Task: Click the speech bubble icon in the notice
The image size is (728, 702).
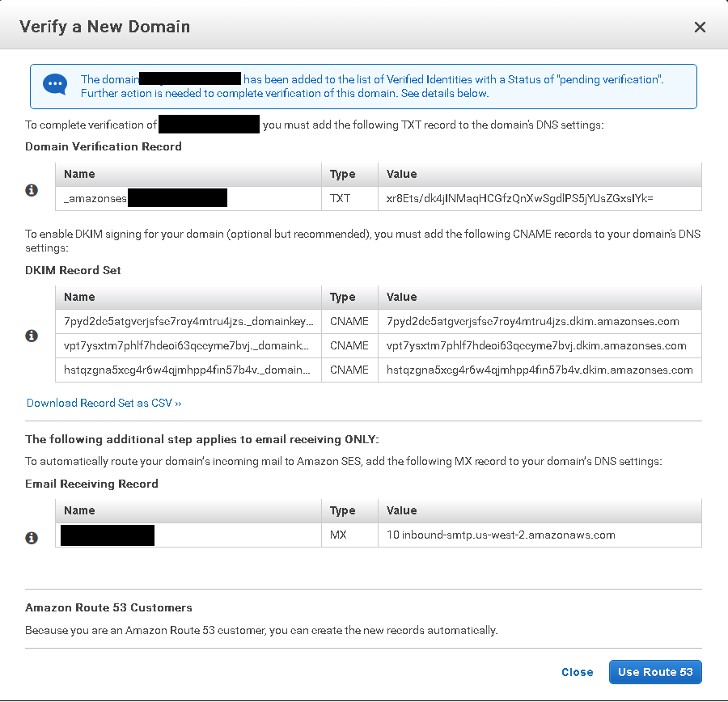Action: (x=55, y=85)
